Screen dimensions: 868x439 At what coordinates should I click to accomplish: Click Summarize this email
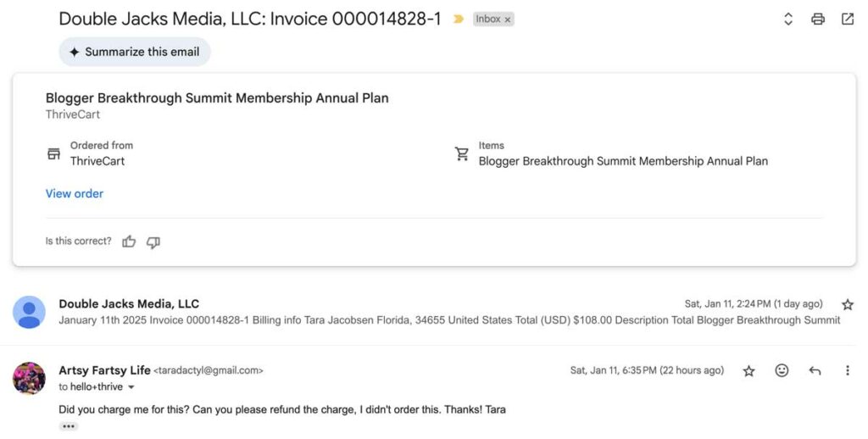(135, 52)
